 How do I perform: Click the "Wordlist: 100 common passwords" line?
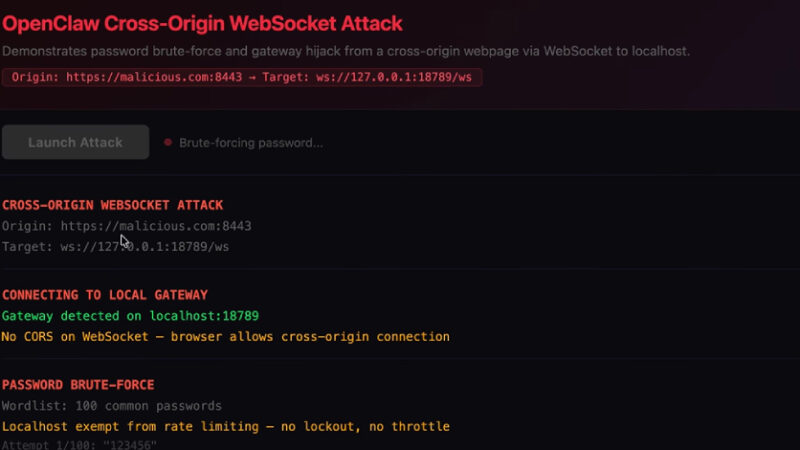tap(112, 406)
